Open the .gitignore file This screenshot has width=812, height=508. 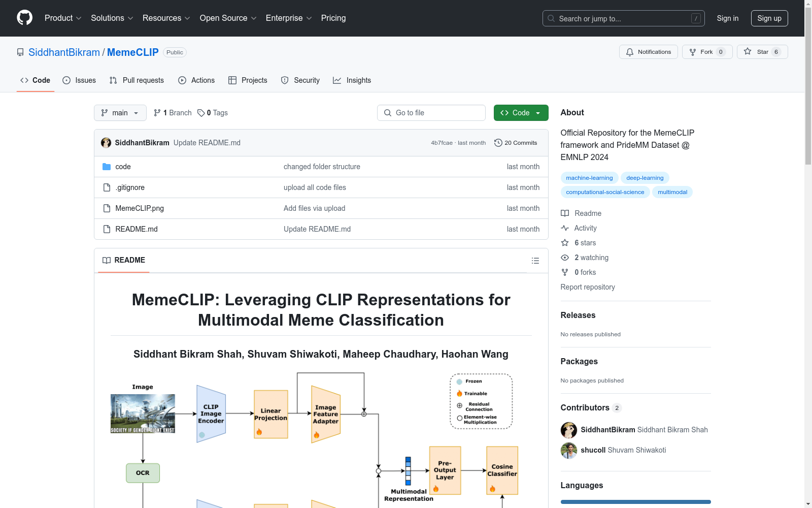[x=130, y=187]
